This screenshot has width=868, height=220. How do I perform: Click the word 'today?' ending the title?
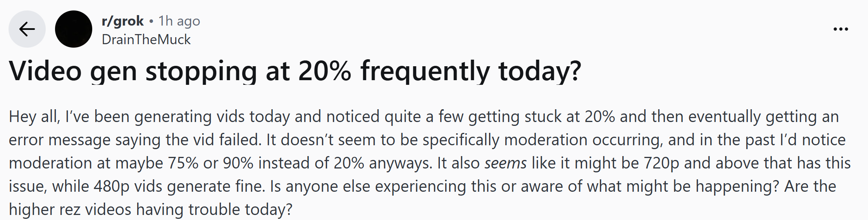pos(540,71)
